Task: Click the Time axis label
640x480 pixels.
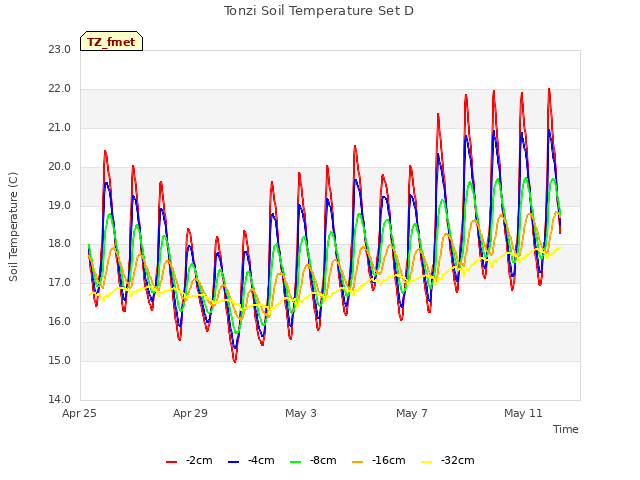Action: coord(566,429)
